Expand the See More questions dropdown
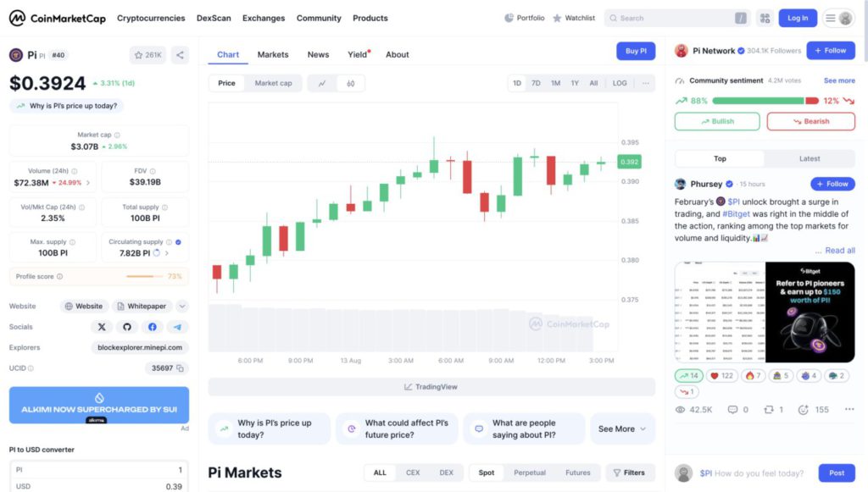Screen dimensions: 868x492 (622, 428)
